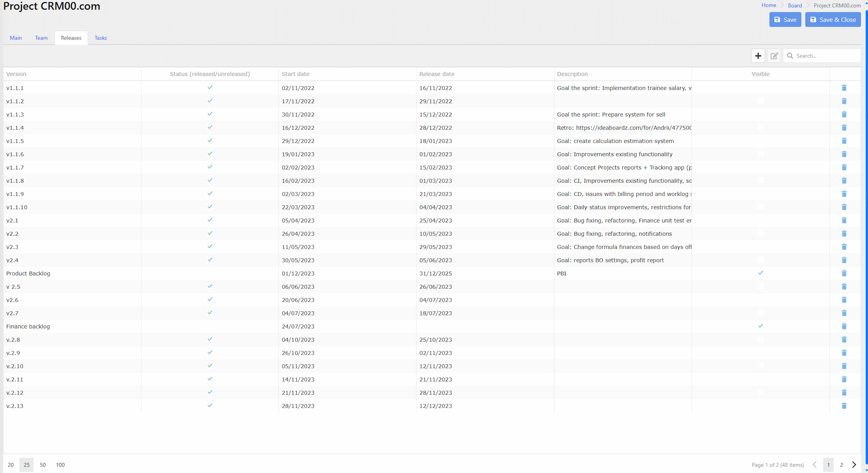
Task: Toggle released status check for v.2.12
Action: pos(210,392)
